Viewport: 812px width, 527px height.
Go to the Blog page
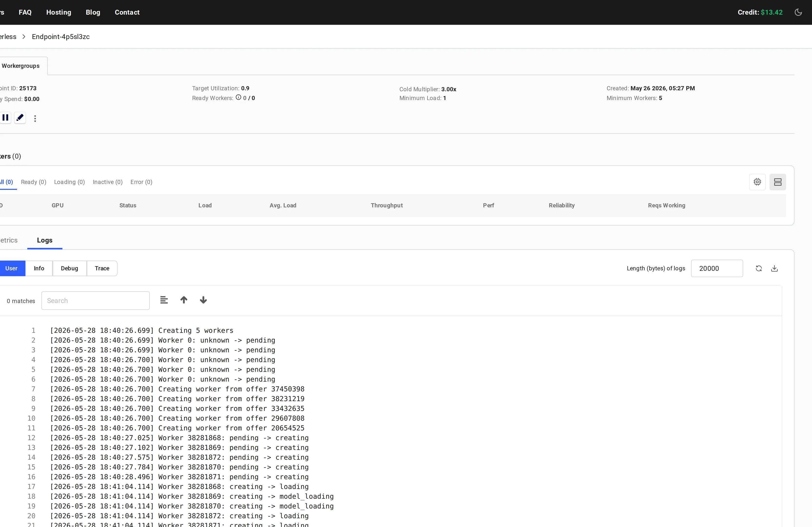click(93, 12)
